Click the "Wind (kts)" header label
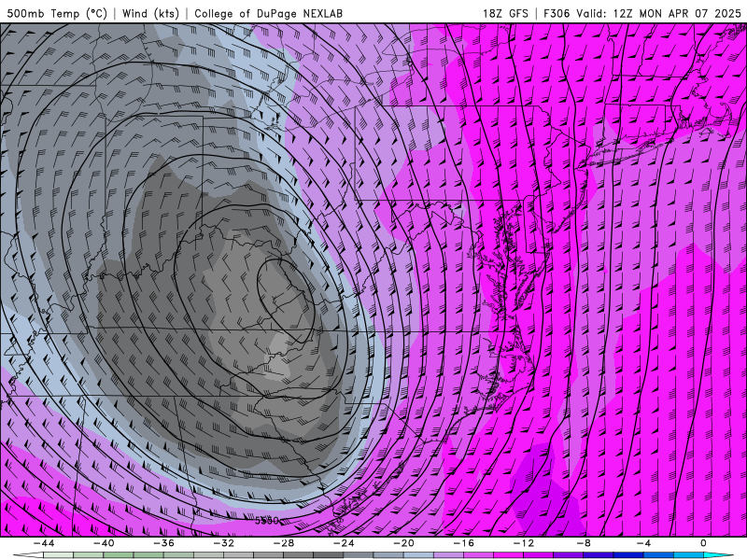Viewport: 747px width, 560px height. 150,13
